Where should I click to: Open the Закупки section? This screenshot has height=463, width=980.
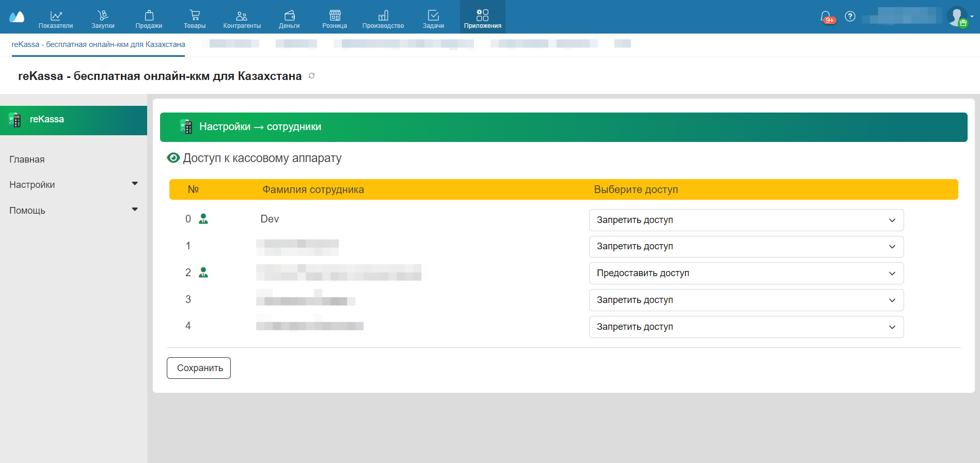(103, 20)
